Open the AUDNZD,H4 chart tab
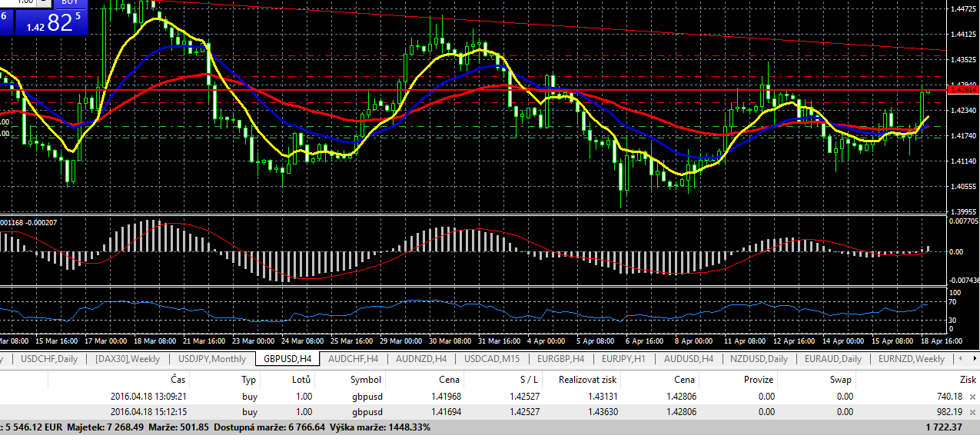 (421, 359)
